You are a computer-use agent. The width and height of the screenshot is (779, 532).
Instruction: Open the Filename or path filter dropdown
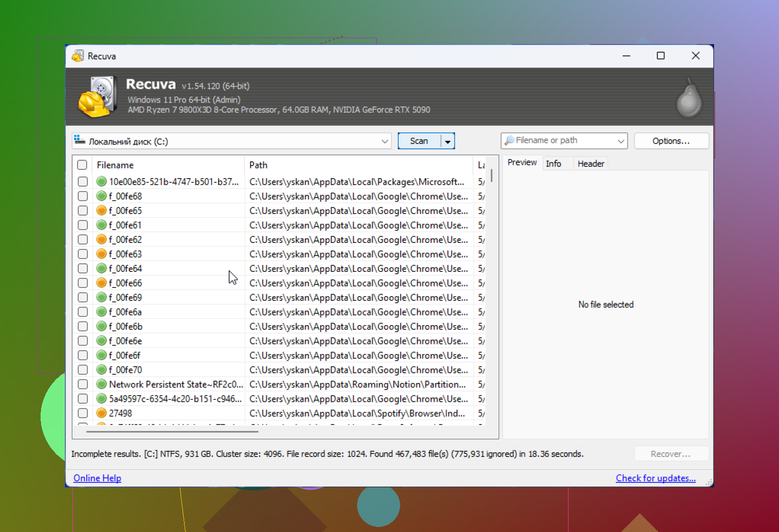tap(621, 141)
